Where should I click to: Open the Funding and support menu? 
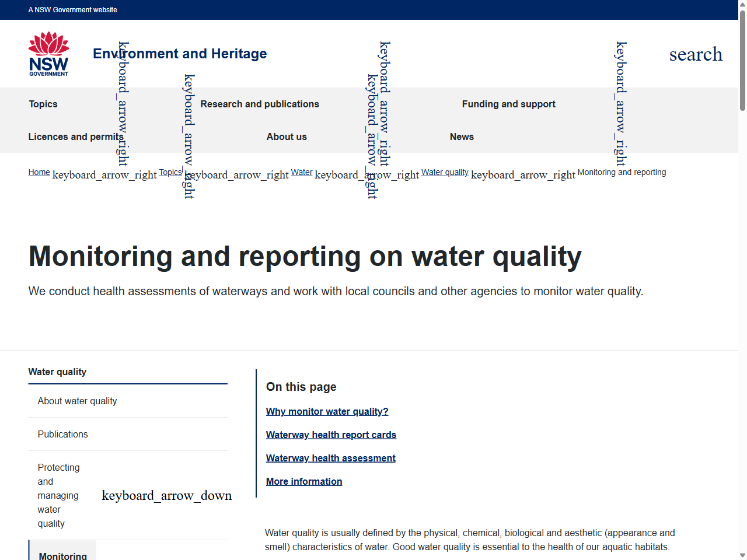pyautogui.click(x=508, y=104)
